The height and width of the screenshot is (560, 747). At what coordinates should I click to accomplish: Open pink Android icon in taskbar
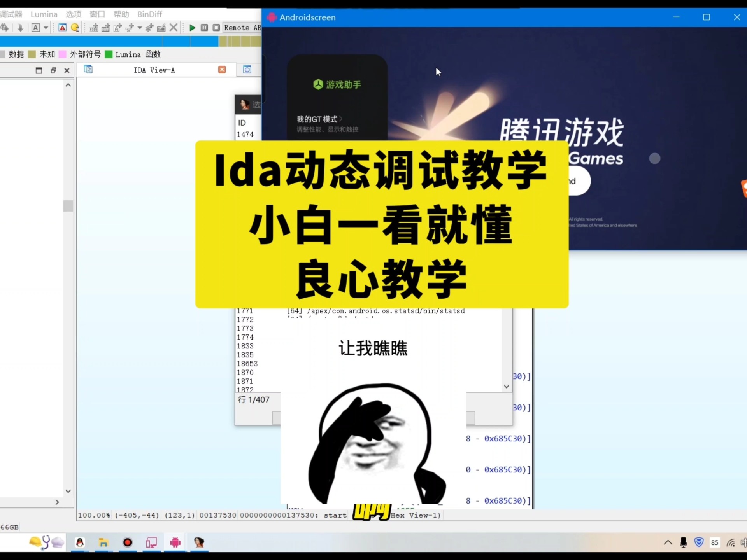175,542
